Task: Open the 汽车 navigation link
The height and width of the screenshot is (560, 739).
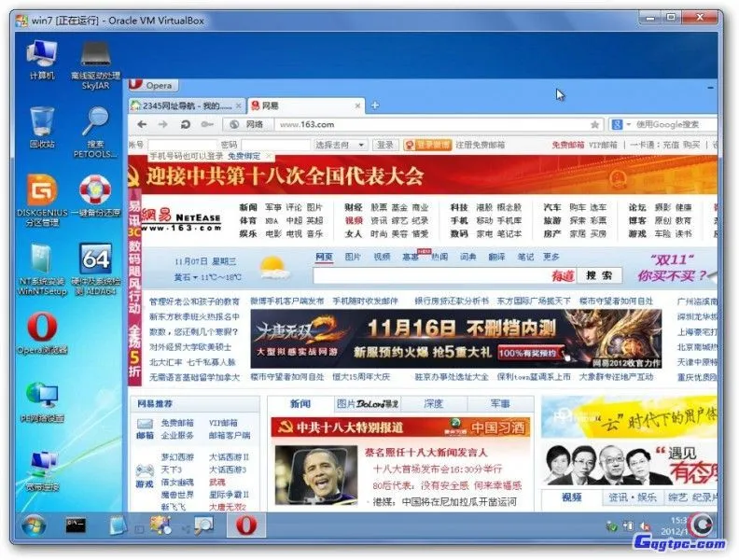Action: coord(551,207)
